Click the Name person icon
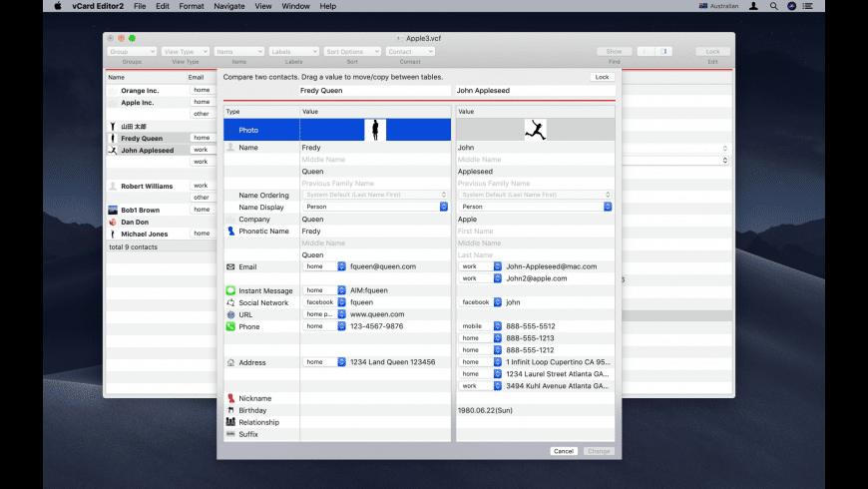Viewport: 868px width, 489px height. click(x=230, y=148)
